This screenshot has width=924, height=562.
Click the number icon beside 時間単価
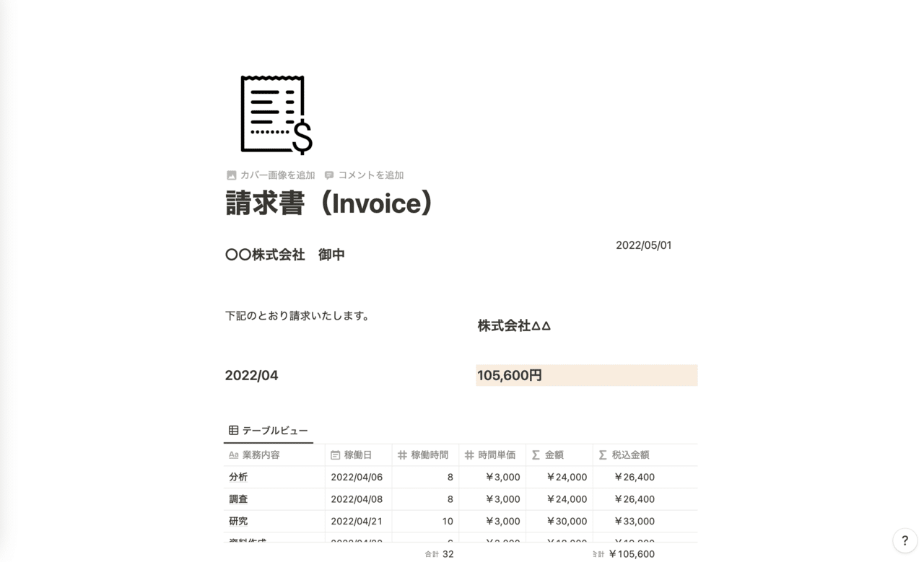click(469, 455)
